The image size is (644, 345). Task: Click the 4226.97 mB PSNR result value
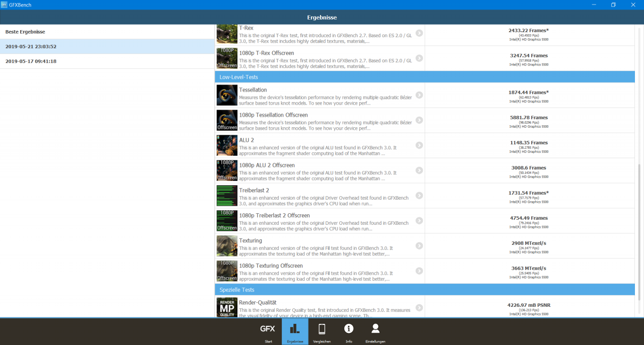528,305
